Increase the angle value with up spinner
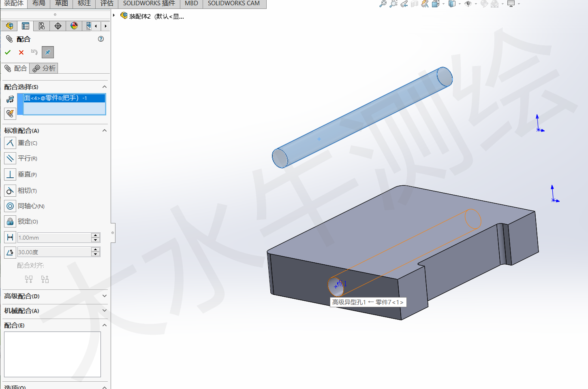This screenshot has height=389, width=588. (96, 250)
